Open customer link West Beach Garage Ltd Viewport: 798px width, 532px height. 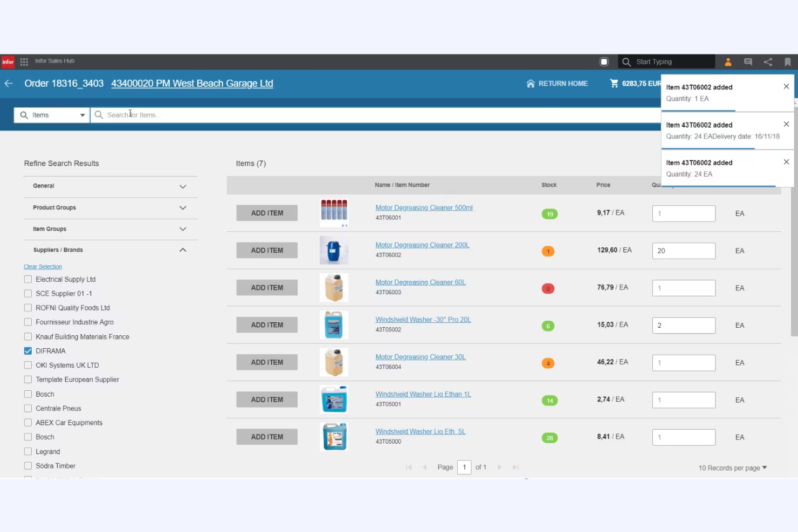click(x=192, y=84)
